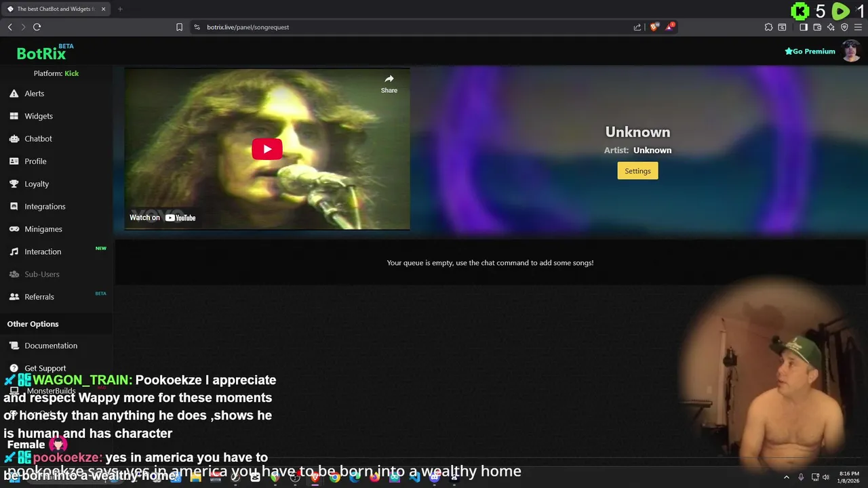Open Integrations via its icon
The width and height of the screenshot is (868, 488).
[x=14, y=206]
